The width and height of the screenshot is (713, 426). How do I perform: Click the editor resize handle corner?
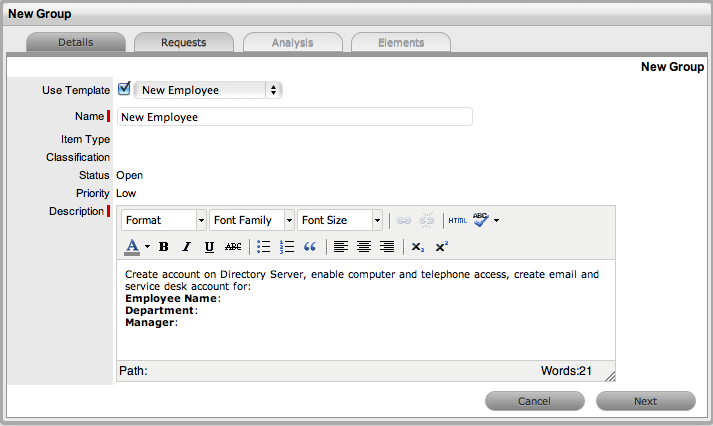coord(610,376)
